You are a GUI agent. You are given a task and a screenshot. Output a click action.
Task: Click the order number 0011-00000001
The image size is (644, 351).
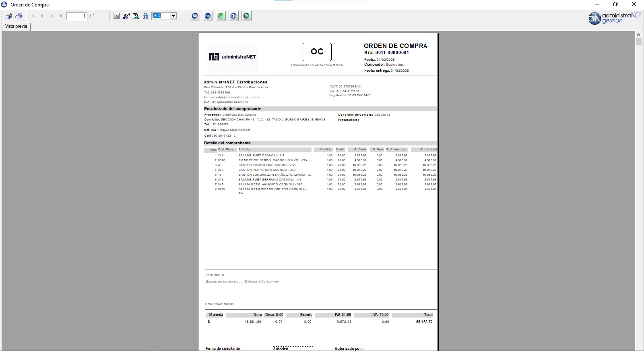[x=392, y=52]
